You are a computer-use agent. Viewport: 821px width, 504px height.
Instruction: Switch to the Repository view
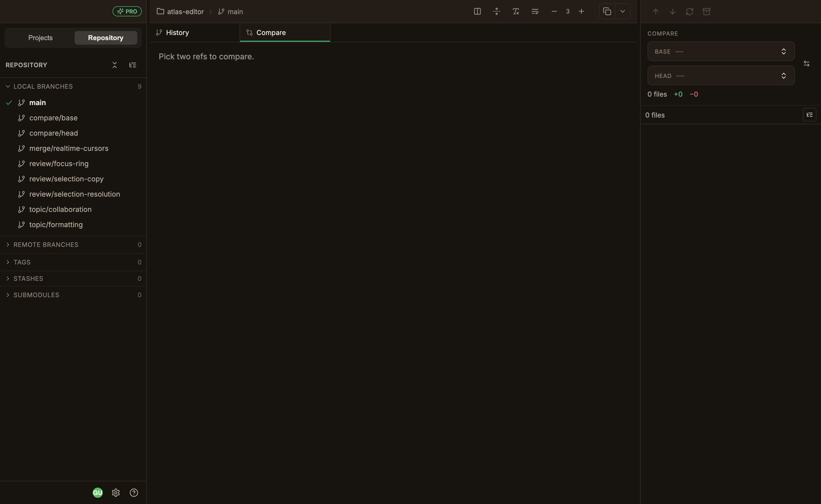106,38
